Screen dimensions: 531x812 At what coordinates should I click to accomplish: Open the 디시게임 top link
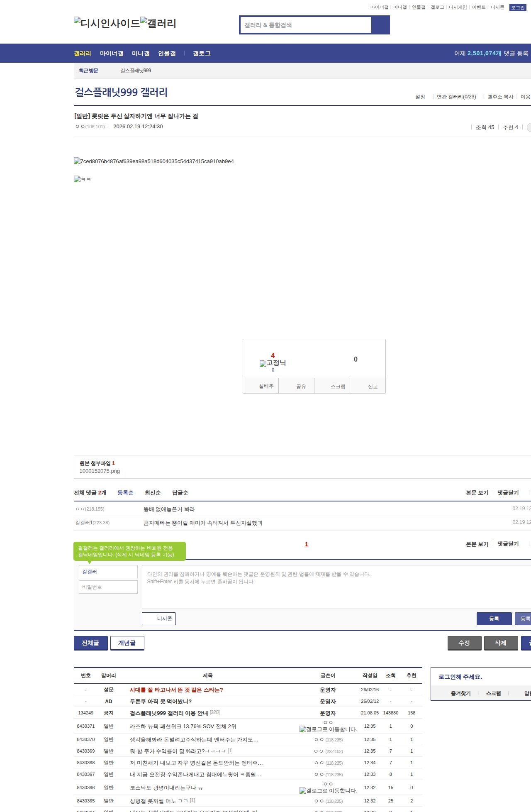tap(458, 7)
